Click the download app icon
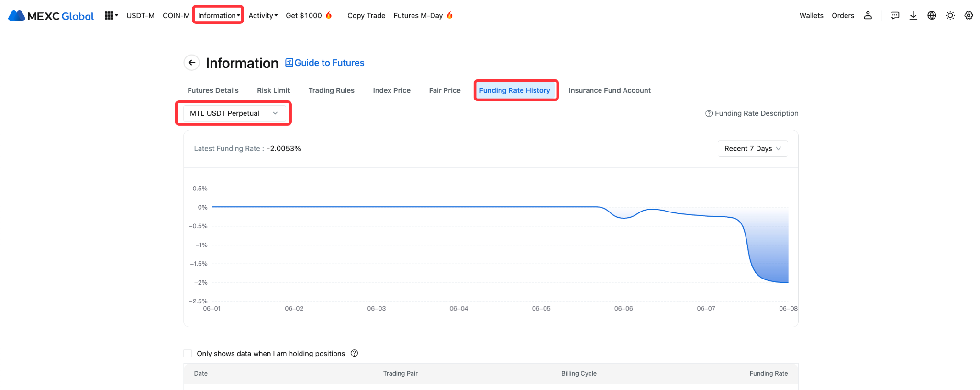980x390 pixels. coord(913,16)
